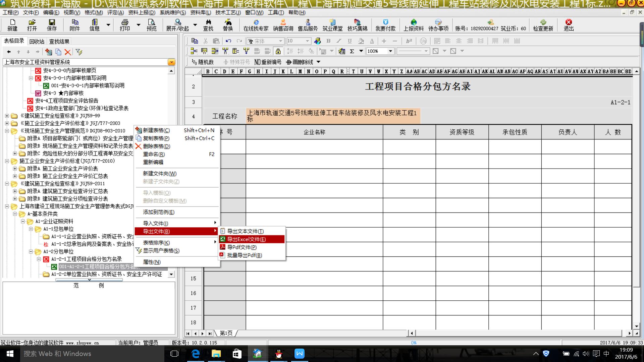Click the Sigma sum icon
Screen dimensions: 644x362
(352, 51)
